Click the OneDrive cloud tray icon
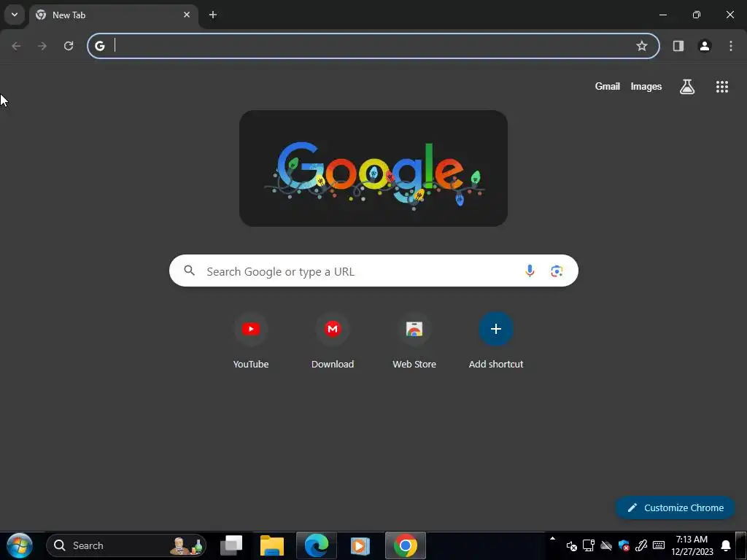Viewport: 747px width, 560px height. tap(606, 545)
